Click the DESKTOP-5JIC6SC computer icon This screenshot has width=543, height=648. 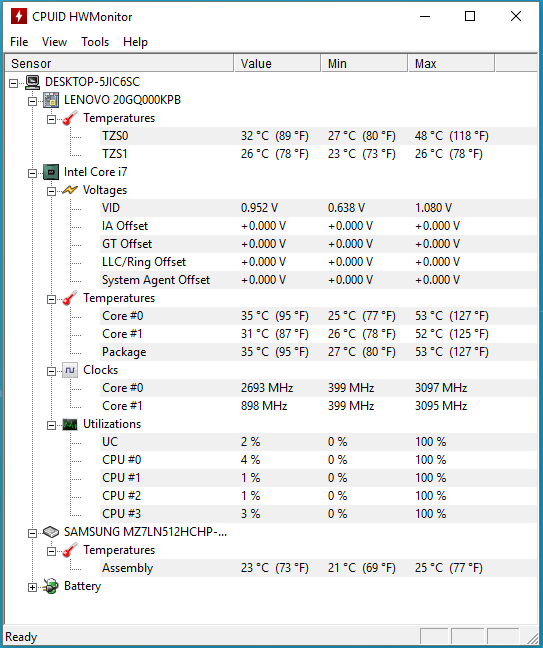click(33, 82)
